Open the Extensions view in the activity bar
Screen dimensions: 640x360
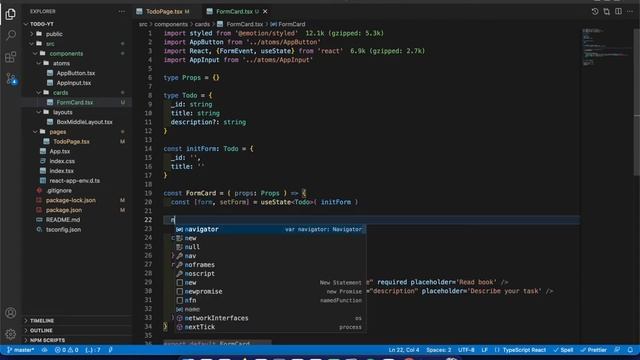[11, 57]
